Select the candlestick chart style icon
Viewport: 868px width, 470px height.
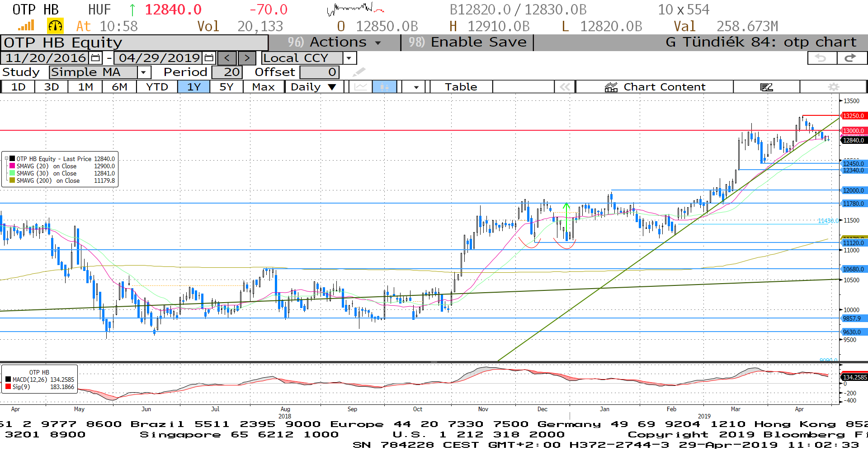click(384, 87)
